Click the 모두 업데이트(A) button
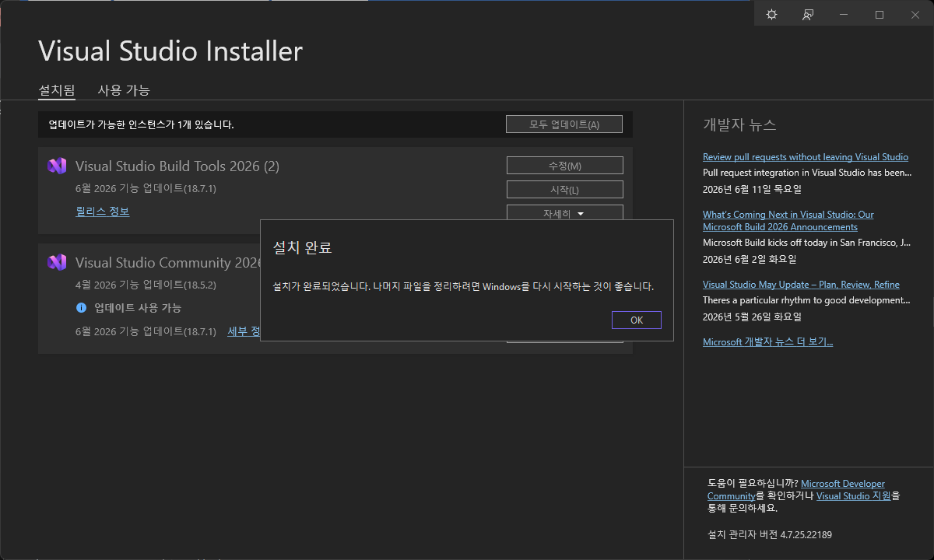This screenshot has width=934, height=560. [564, 124]
